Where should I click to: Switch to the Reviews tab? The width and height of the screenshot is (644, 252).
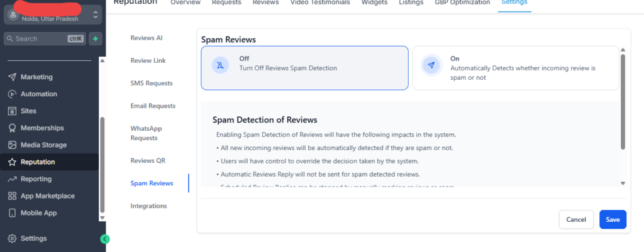(x=266, y=3)
